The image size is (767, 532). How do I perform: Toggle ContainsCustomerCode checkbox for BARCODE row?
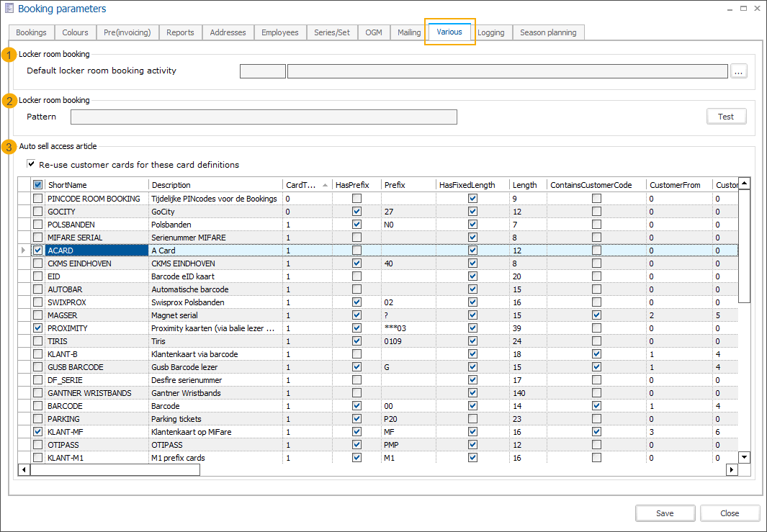pos(596,406)
